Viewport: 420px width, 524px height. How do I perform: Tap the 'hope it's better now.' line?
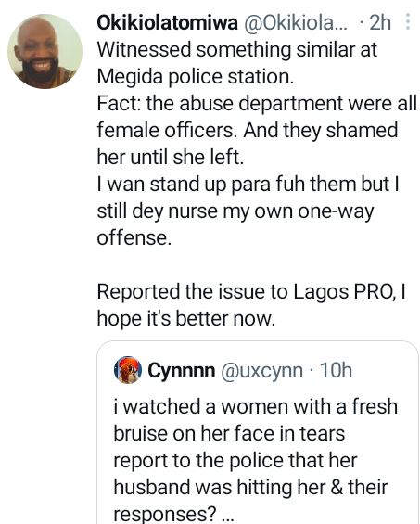pyautogui.click(x=186, y=318)
